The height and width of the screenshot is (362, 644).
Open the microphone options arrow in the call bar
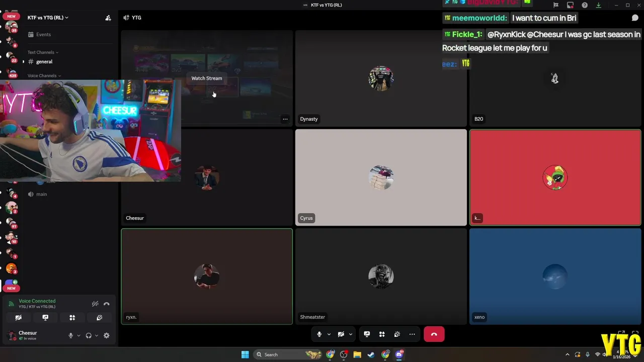[329, 334]
